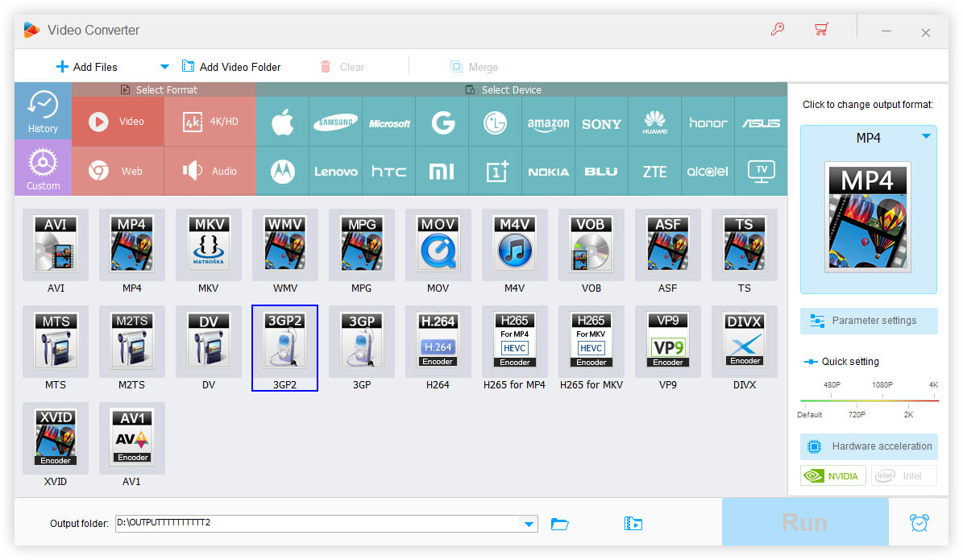Open the Web format category
This screenshot has height=560, width=963.
tap(118, 172)
